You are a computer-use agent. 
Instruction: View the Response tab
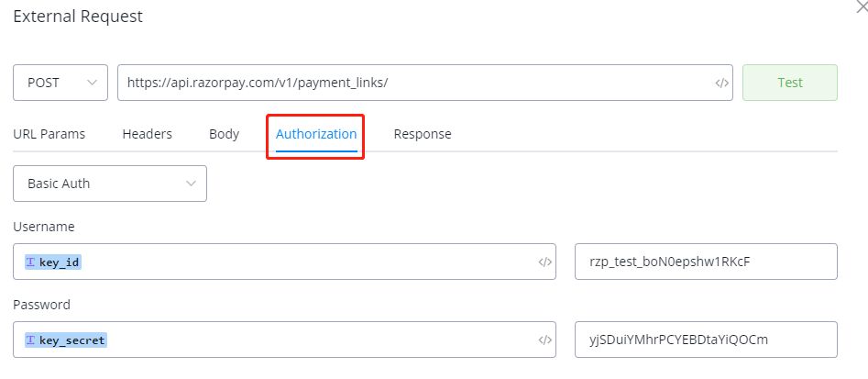point(423,134)
